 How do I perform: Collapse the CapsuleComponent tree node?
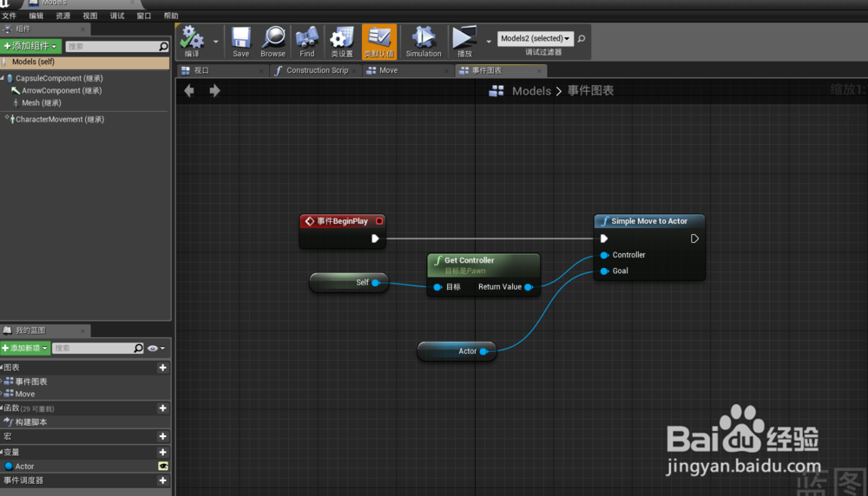(x=3, y=78)
